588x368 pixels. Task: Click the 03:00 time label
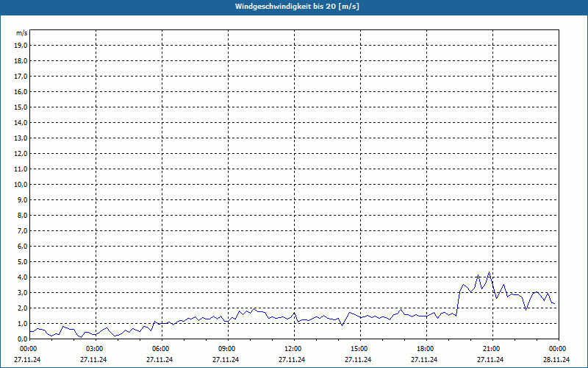pyautogui.click(x=96, y=349)
